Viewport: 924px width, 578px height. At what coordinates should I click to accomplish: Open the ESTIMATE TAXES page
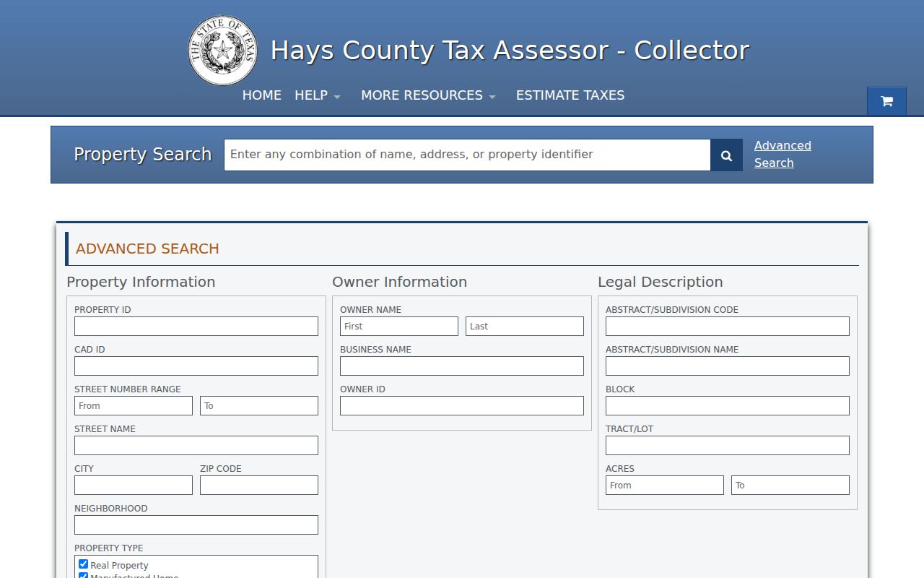pos(570,95)
